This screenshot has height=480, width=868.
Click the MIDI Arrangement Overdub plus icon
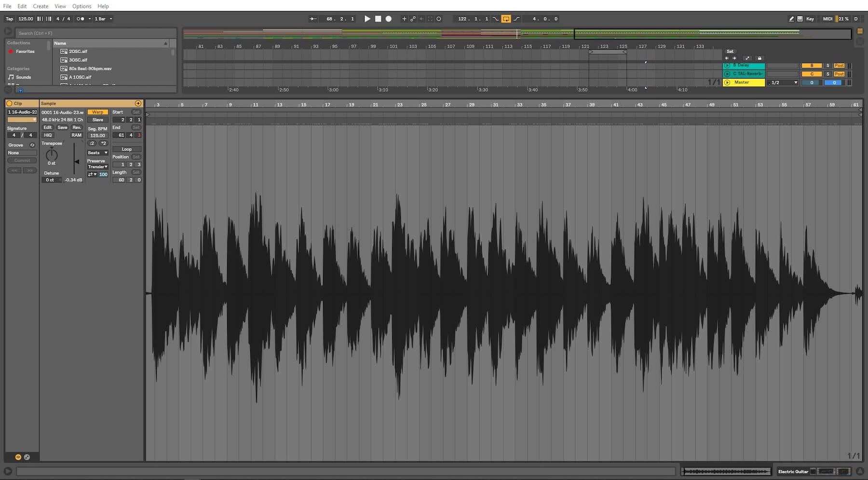click(x=404, y=19)
